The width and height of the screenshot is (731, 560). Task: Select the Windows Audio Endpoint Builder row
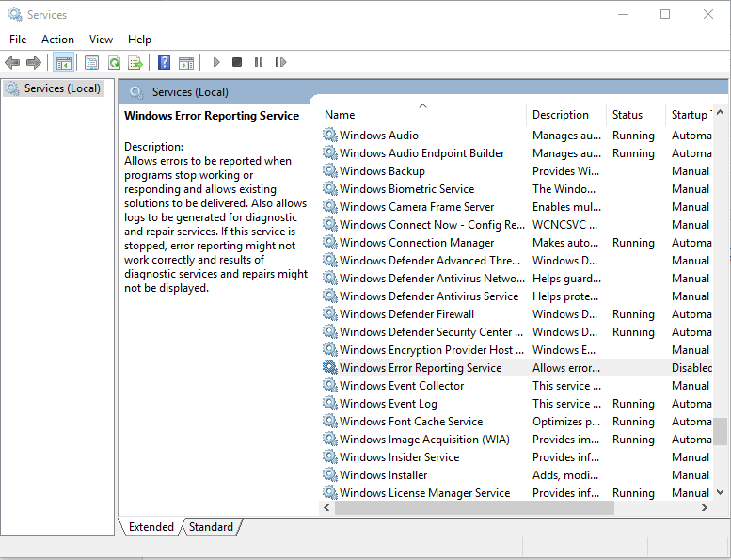coord(517,152)
